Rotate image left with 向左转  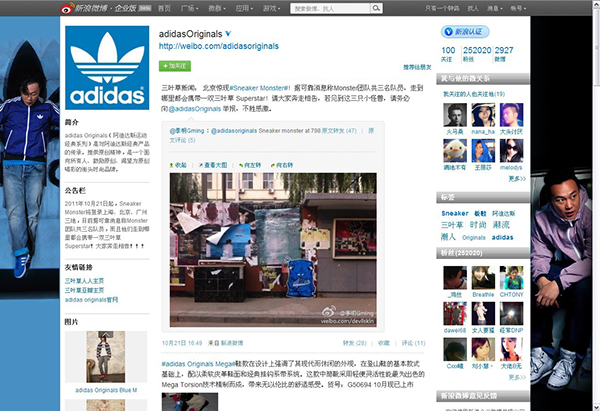click(x=250, y=165)
